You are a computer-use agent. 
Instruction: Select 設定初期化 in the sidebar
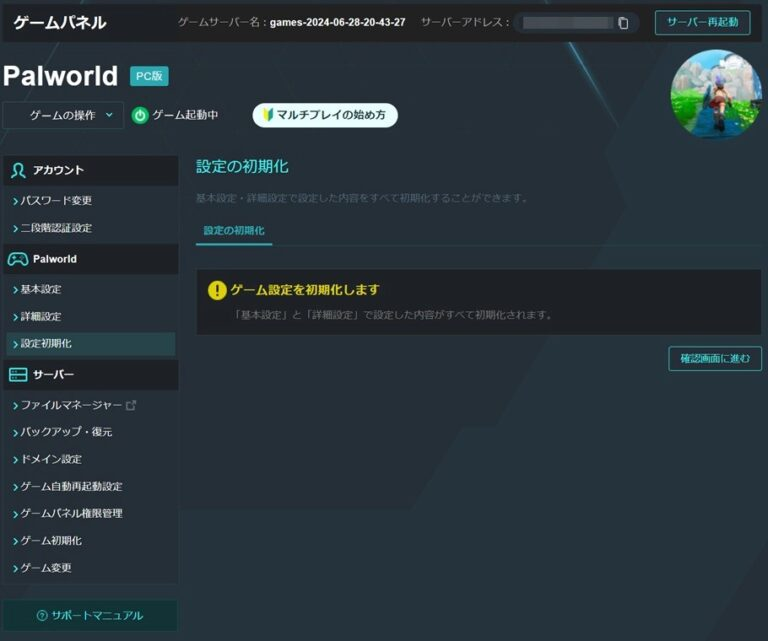point(91,344)
